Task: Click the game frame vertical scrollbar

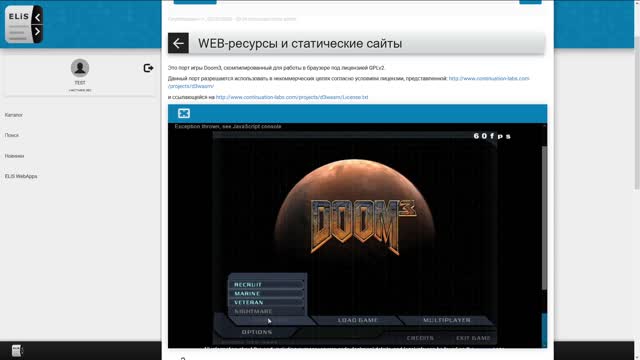Action: click(x=544, y=218)
